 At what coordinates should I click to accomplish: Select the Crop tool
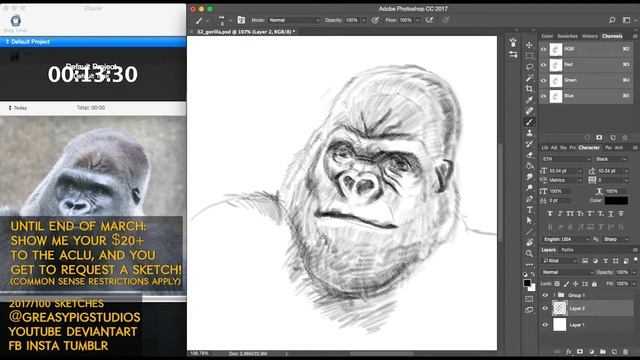pos(529,89)
